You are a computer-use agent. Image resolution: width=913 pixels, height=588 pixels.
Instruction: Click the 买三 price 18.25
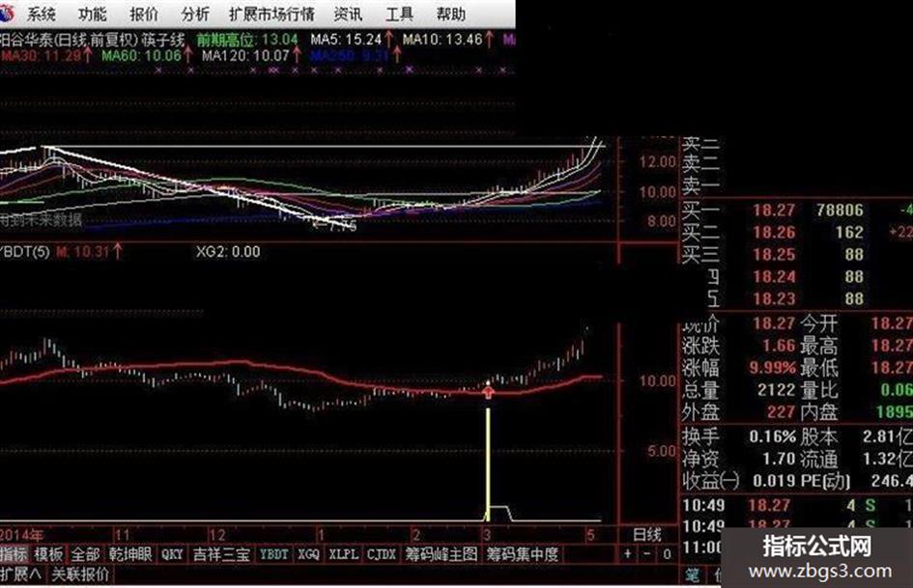click(774, 254)
